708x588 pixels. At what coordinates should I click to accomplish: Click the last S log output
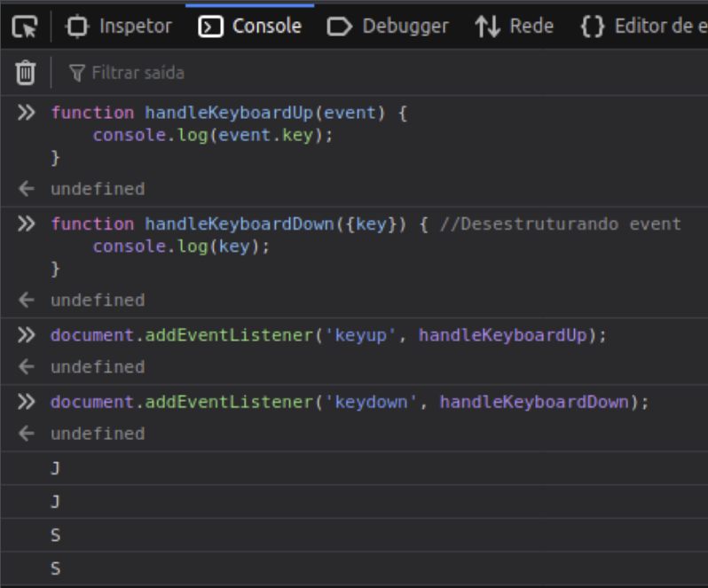point(55,568)
